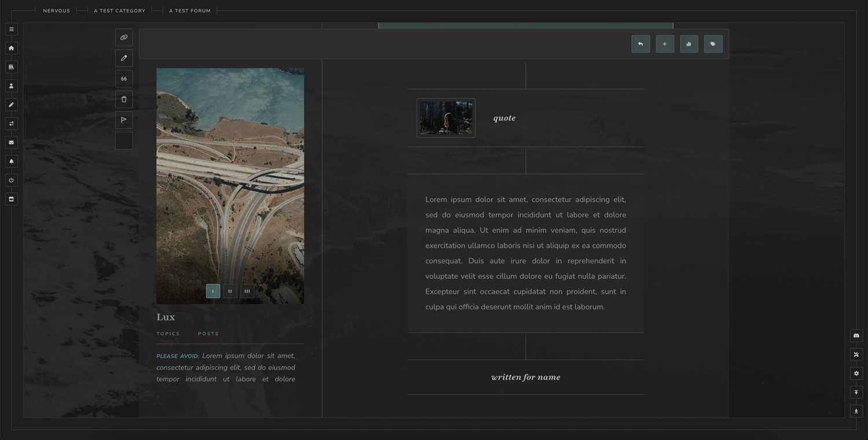The height and width of the screenshot is (440, 868).
Task: Click the "PLEASE AVOID:" label
Action: 178,356
